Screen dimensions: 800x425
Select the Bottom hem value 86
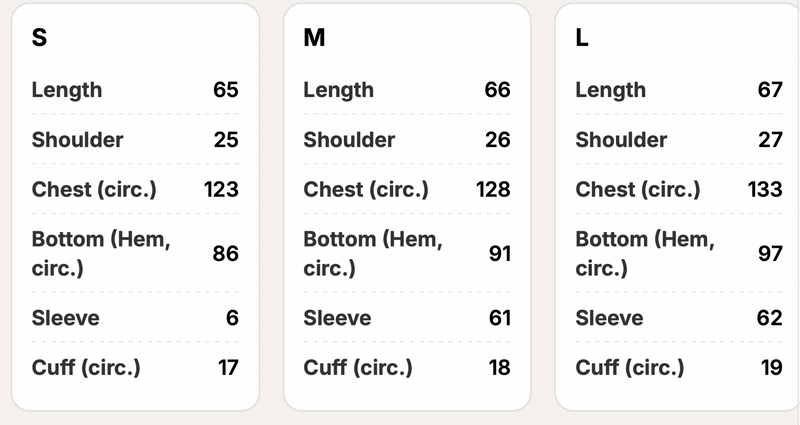click(x=226, y=254)
